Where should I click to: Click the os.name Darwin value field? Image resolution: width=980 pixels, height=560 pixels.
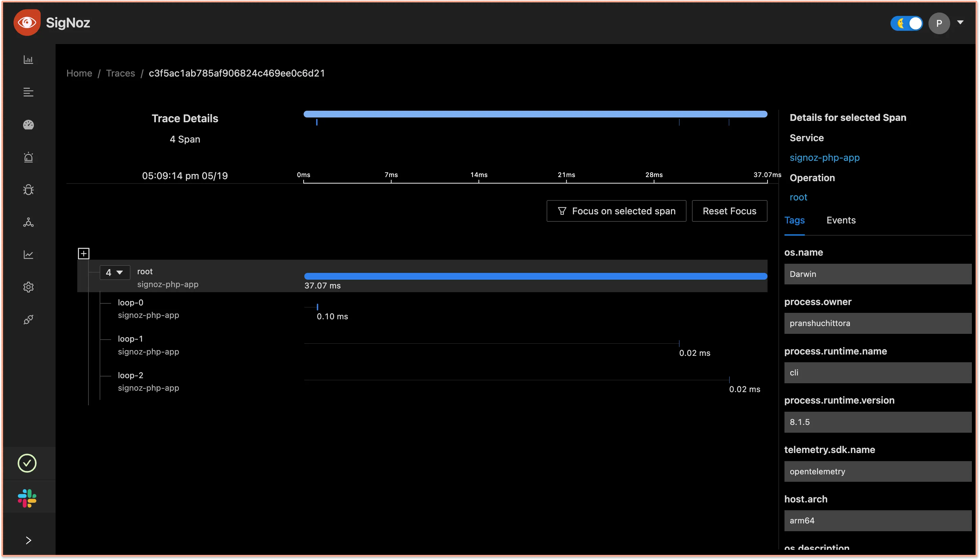click(878, 274)
